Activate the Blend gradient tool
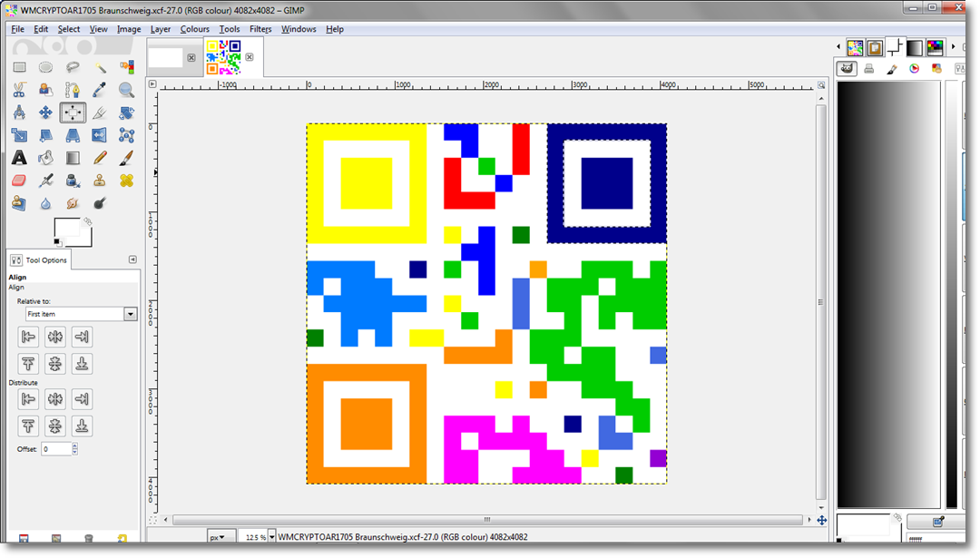 point(73,158)
